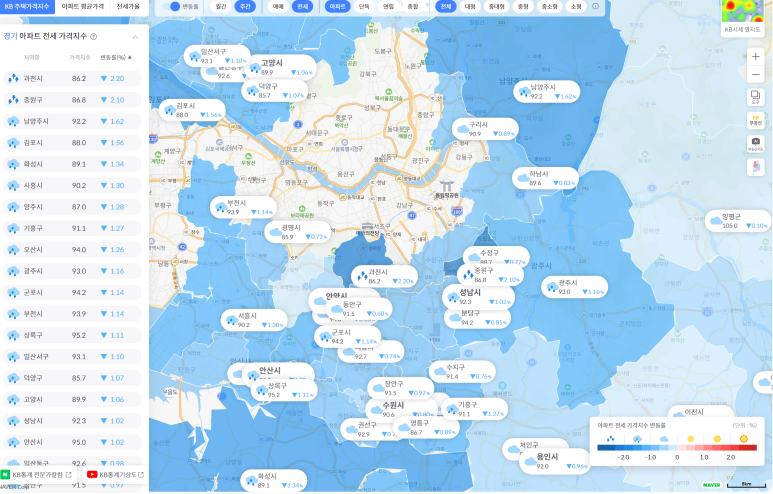The image size is (773, 494).
Task: Collapse the 경기 아파트 전세 가격지수 panel
Action: [135, 36]
